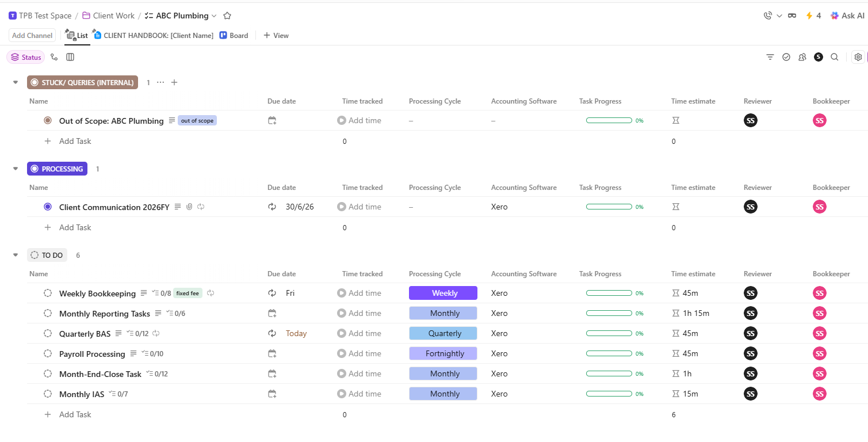Click the status circle beside Payroll Processing

pyautogui.click(x=48, y=353)
